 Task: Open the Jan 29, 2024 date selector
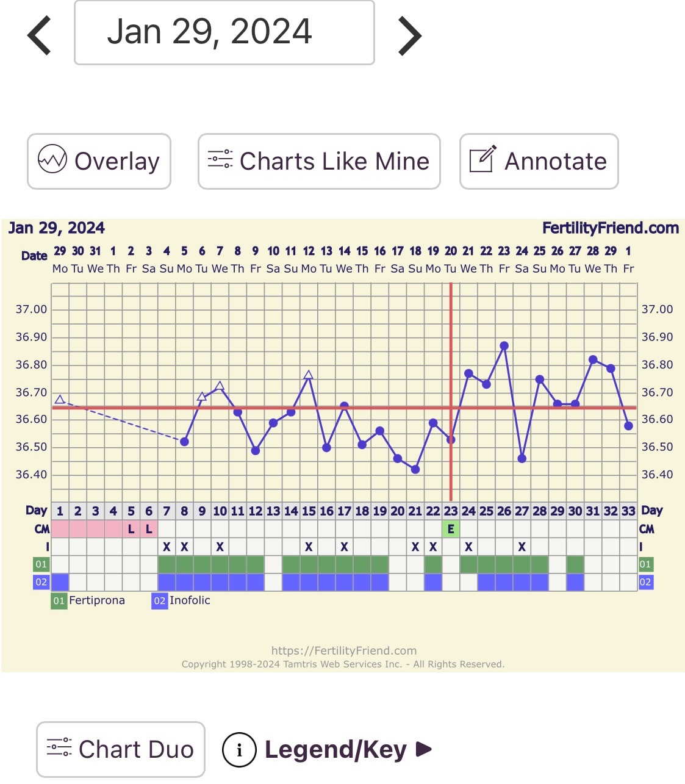click(x=224, y=32)
